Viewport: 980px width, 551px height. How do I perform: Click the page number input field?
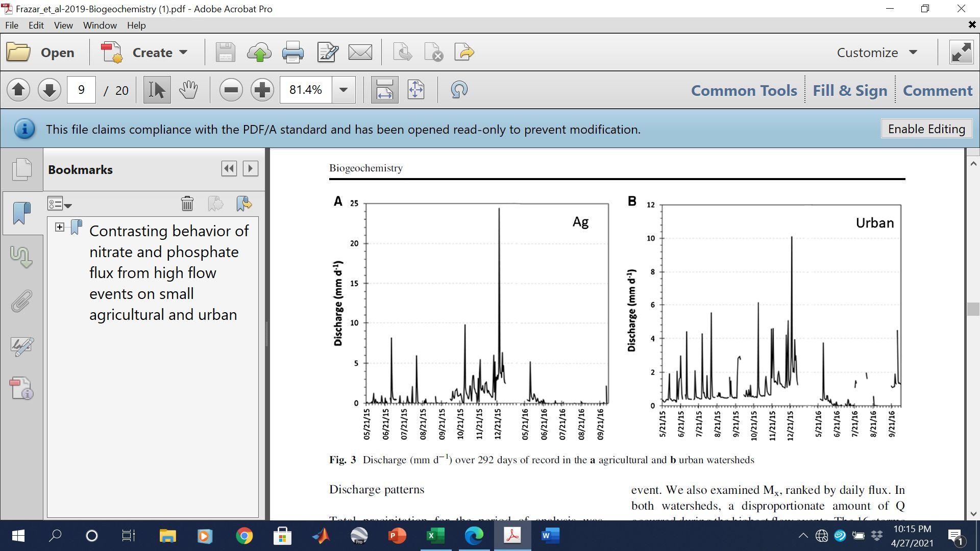[x=81, y=90]
